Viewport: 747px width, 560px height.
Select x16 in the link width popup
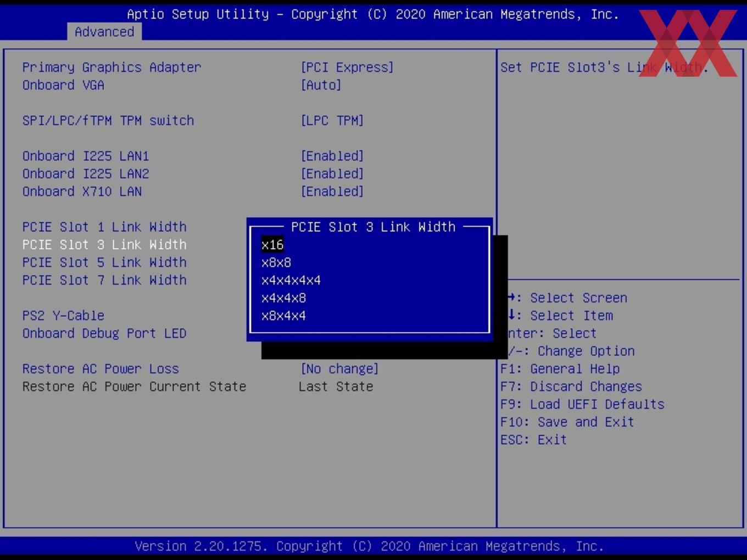click(272, 245)
